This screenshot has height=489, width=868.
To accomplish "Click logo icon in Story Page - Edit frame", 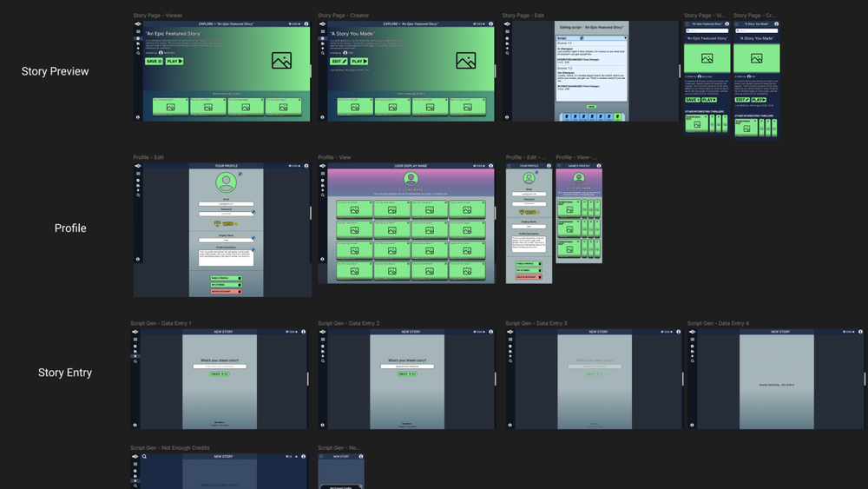I will [x=507, y=23].
